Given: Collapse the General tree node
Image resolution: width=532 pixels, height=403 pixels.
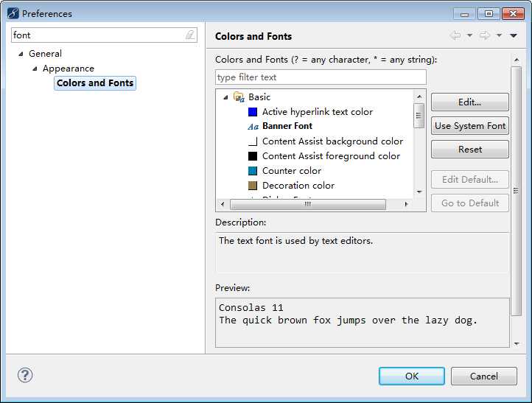Looking at the screenshot, I should [21, 54].
